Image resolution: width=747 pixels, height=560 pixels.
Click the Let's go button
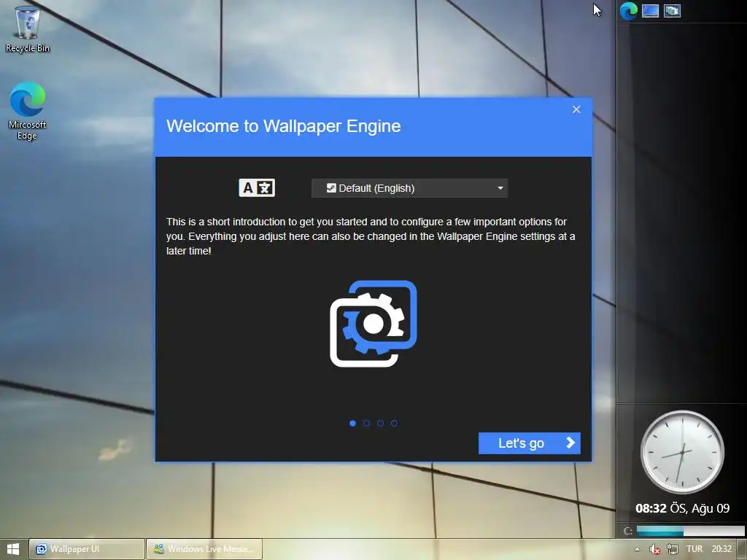coord(530,443)
